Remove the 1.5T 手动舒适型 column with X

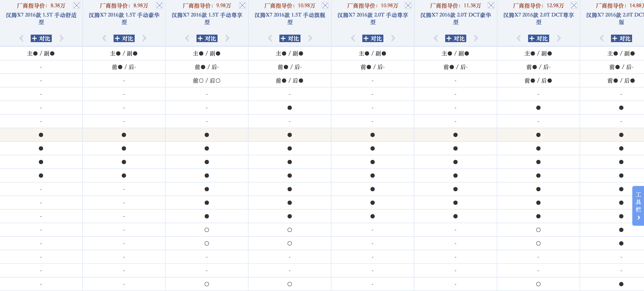[x=77, y=5]
